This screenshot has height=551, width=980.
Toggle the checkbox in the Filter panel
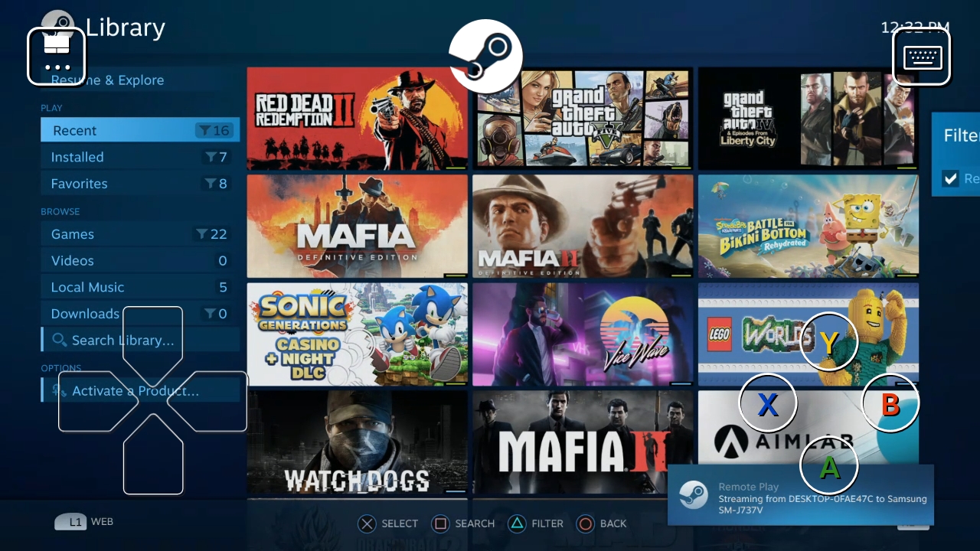coord(950,178)
